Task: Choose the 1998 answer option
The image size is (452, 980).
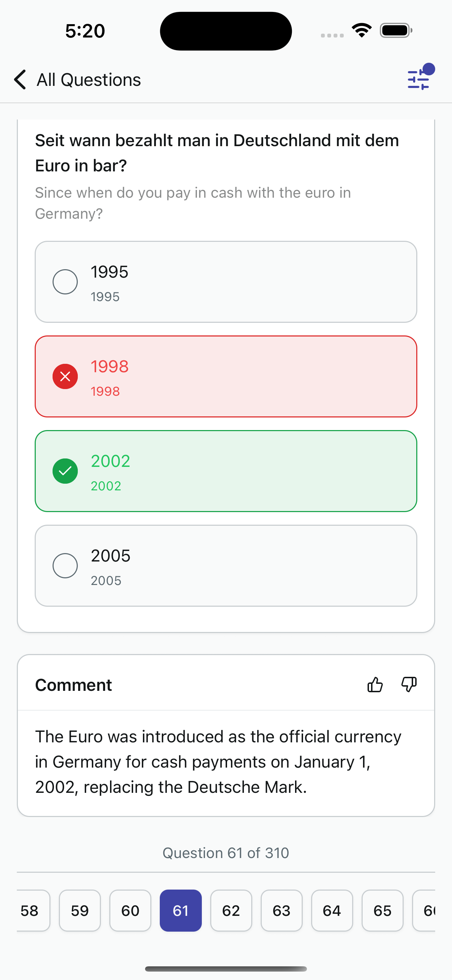Action: (226, 376)
